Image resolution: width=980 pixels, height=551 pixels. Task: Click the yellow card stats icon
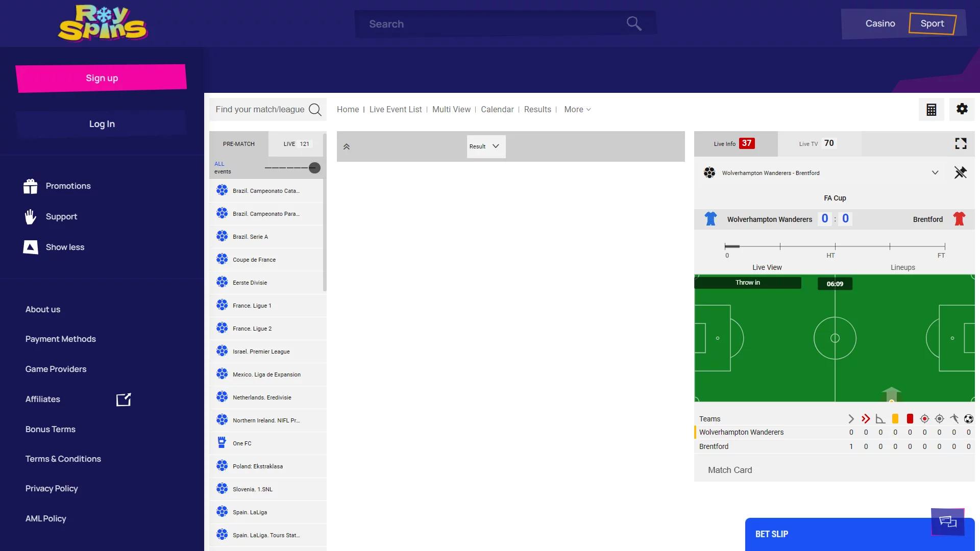pyautogui.click(x=895, y=419)
